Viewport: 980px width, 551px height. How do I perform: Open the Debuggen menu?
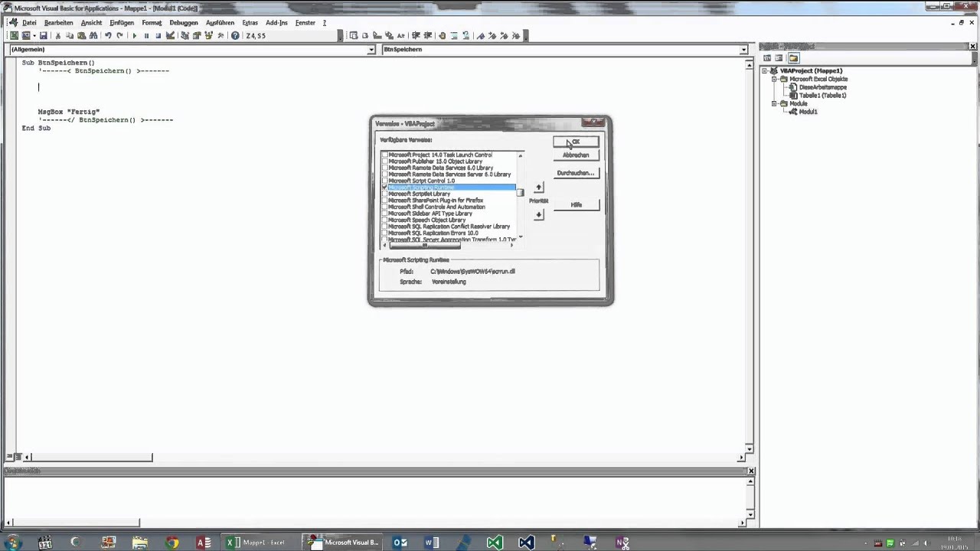click(x=184, y=23)
